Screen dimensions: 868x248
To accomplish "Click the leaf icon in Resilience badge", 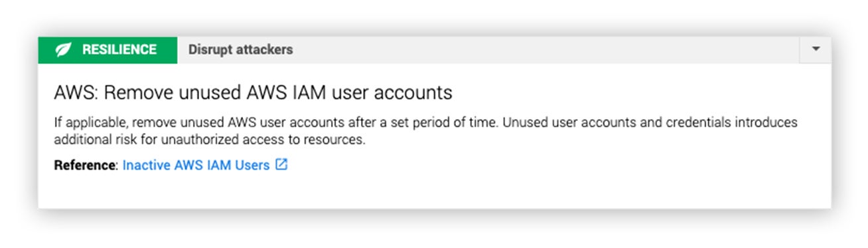I will tap(63, 50).
